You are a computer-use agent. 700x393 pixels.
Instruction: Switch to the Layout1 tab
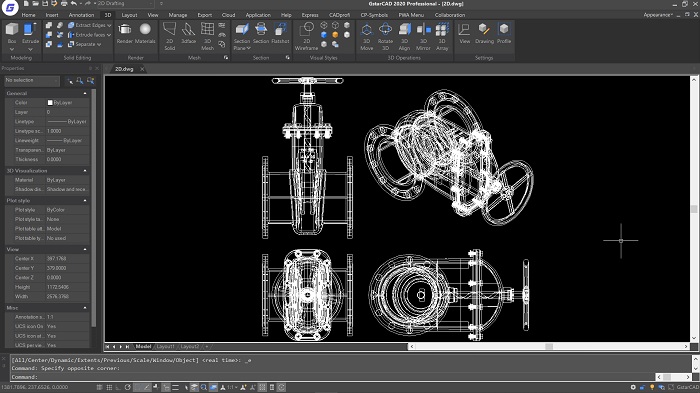click(x=165, y=346)
